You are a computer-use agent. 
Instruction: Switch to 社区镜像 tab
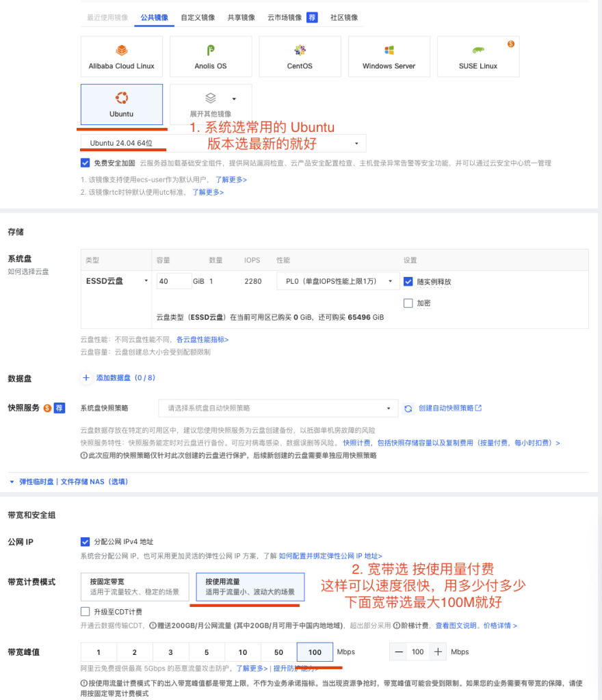(x=344, y=17)
